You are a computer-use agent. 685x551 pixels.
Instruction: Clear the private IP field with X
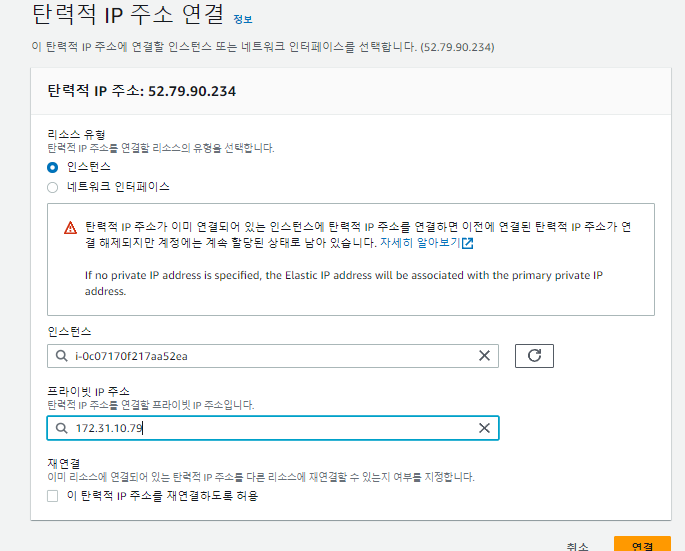[x=484, y=428]
